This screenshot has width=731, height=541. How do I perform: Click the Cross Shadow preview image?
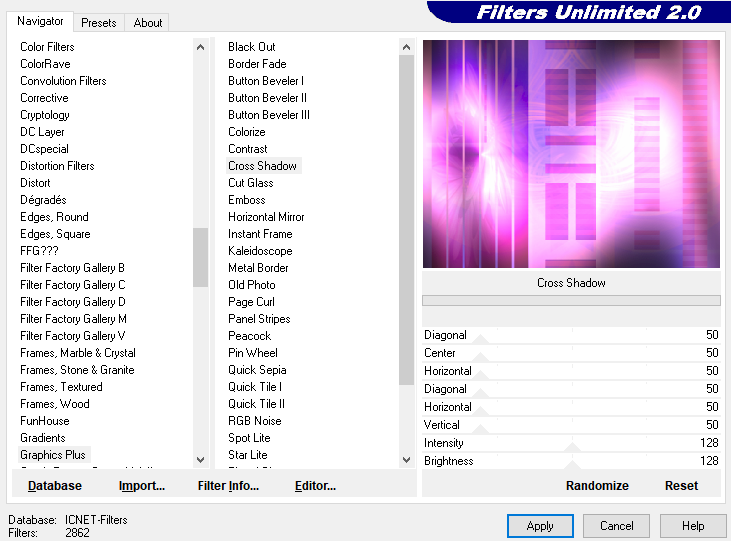coord(571,154)
